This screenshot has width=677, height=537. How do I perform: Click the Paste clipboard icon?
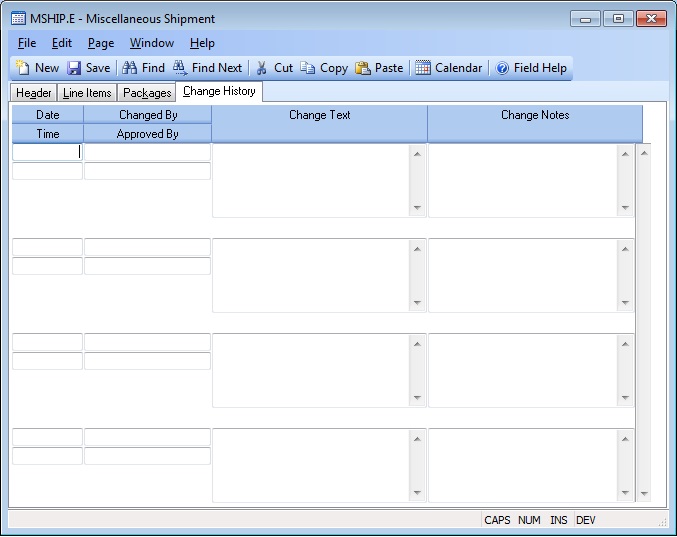coord(363,68)
